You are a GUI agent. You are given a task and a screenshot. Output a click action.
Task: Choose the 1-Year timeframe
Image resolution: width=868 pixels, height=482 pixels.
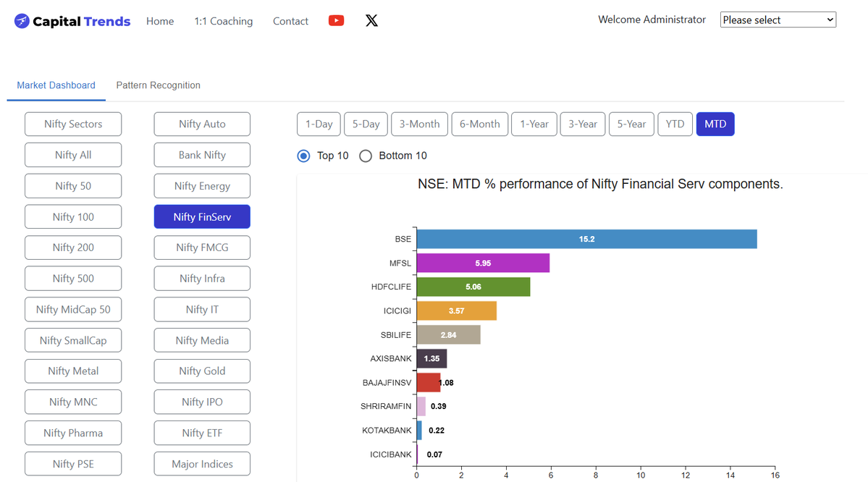pos(534,124)
